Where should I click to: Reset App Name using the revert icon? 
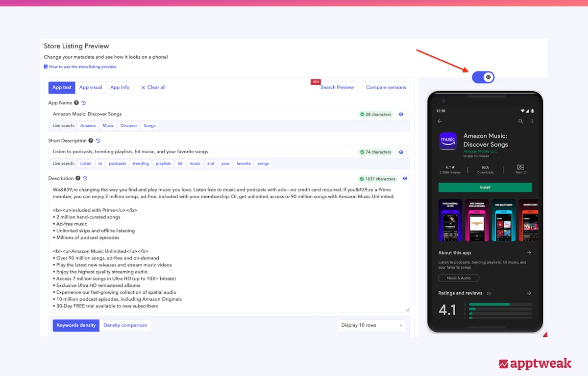84,103
